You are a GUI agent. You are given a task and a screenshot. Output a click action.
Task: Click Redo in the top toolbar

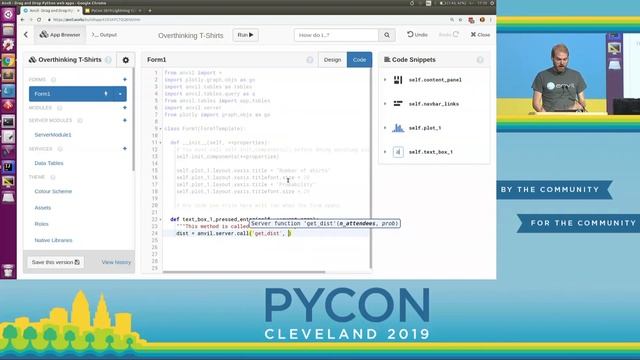click(449, 35)
